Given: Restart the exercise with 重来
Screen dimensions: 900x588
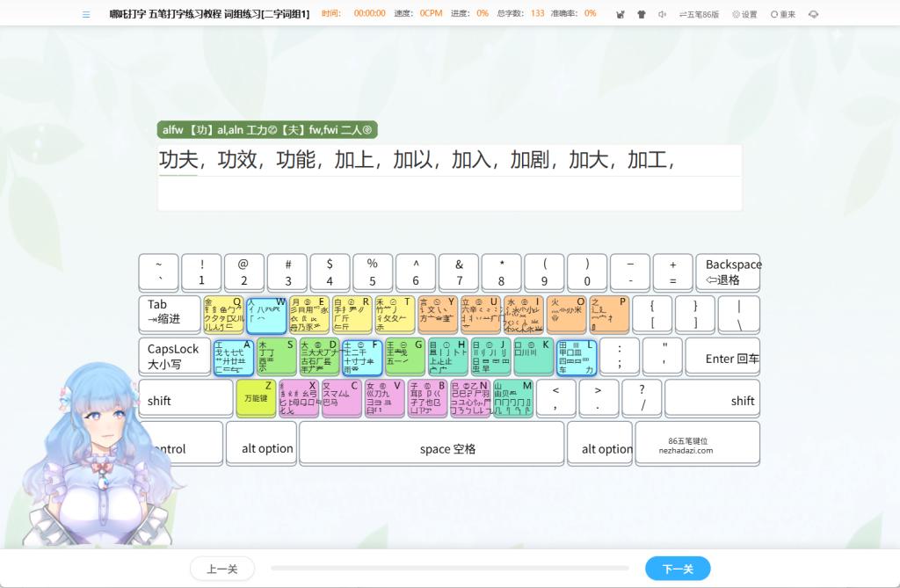Looking at the screenshot, I should (783, 14).
